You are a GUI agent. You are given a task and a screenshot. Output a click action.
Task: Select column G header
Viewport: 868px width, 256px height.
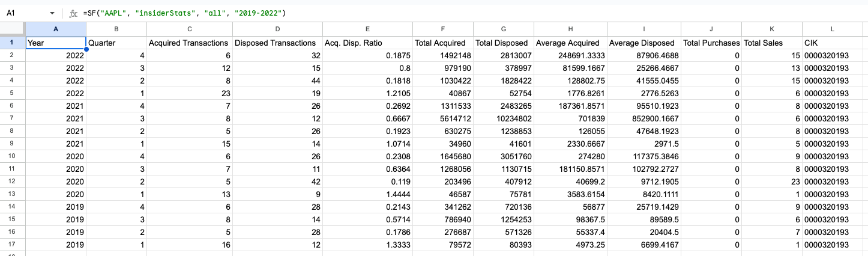(x=504, y=29)
